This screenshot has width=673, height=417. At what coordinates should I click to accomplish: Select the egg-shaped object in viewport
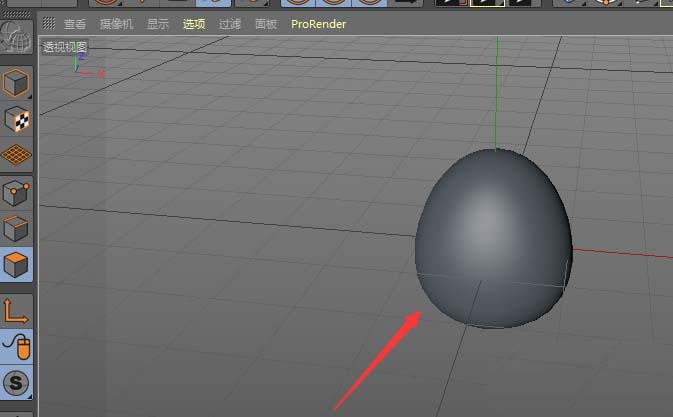(494, 239)
